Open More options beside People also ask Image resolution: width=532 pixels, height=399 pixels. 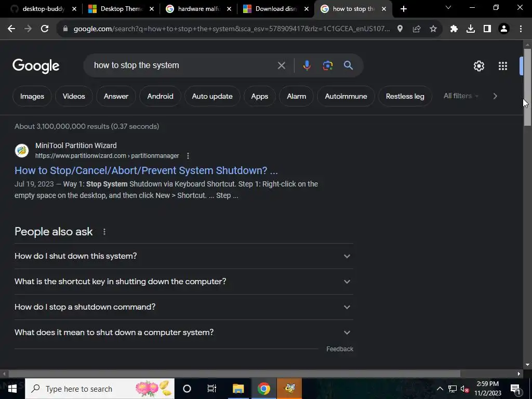[x=104, y=232]
